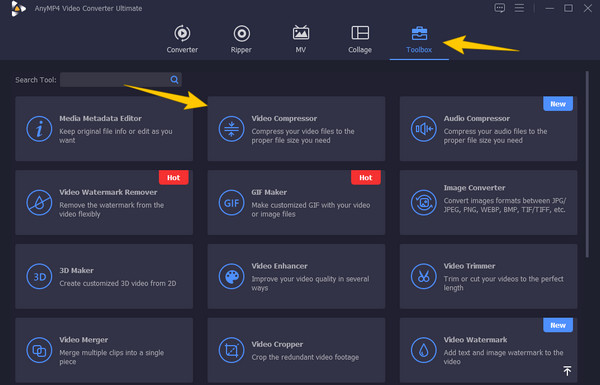Image resolution: width=600 pixels, height=385 pixels.
Task: Click the Hot badge on GIF Maker
Action: [365, 178]
